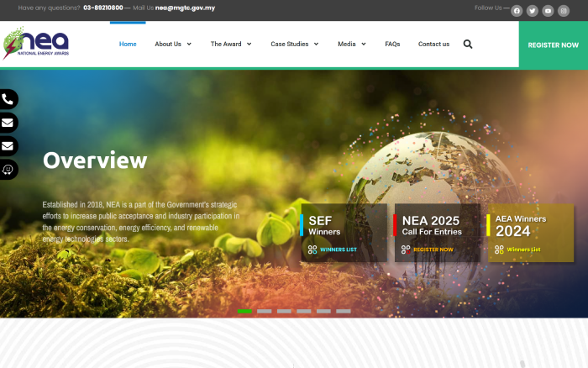
Task: Click the upper envelope side-tab icon
Action: [8, 123]
